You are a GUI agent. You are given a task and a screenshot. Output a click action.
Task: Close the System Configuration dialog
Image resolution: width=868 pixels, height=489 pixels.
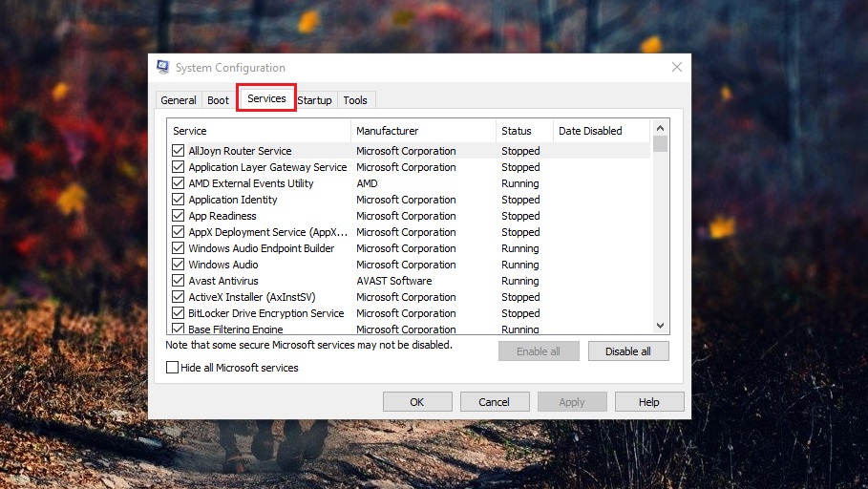(x=676, y=67)
